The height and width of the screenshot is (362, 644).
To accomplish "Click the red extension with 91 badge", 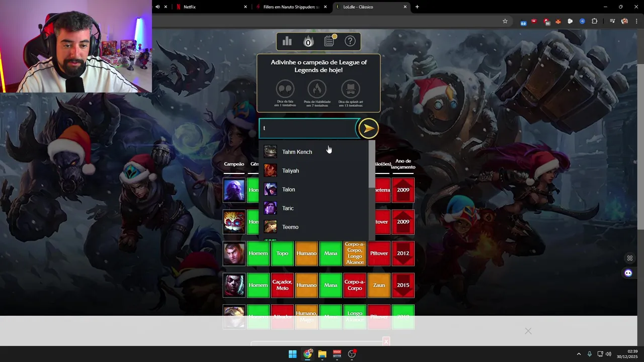I will click(546, 22).
